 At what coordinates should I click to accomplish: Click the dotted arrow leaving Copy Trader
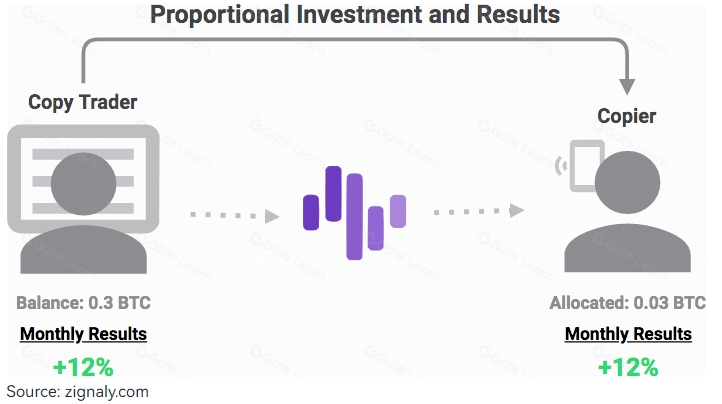pos(235,216)
